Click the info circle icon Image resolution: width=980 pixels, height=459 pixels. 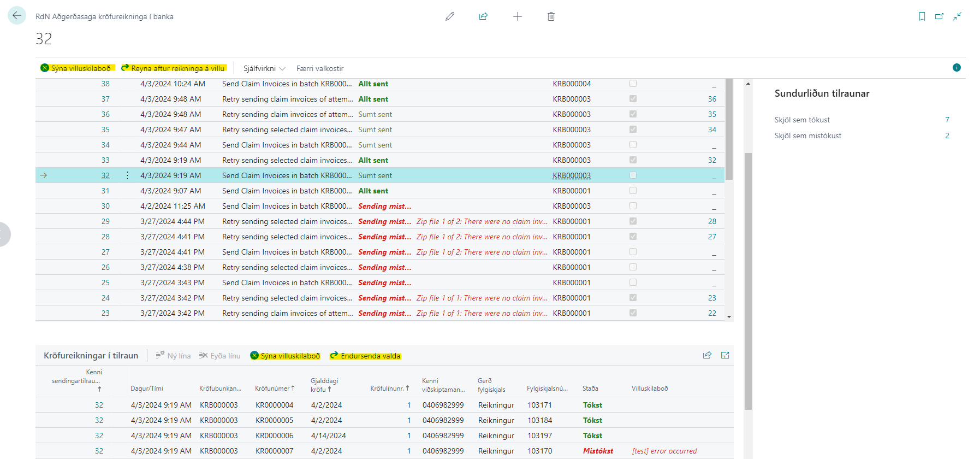click(957, 68)
